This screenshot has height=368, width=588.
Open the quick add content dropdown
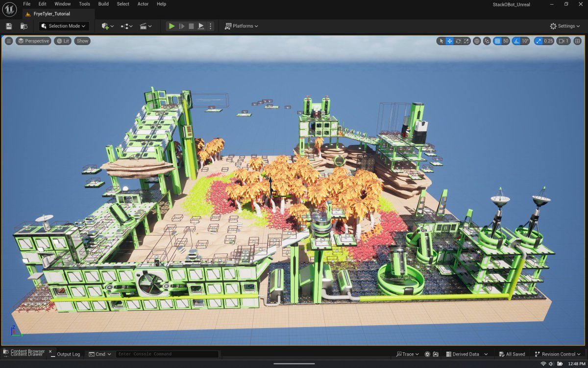pos(108,26)
